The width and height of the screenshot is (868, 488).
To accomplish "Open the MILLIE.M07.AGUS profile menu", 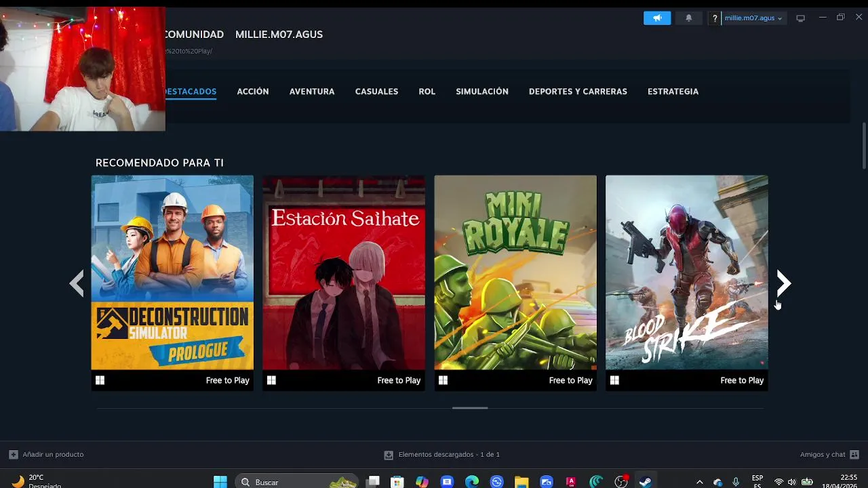I will tap(279, 35).
